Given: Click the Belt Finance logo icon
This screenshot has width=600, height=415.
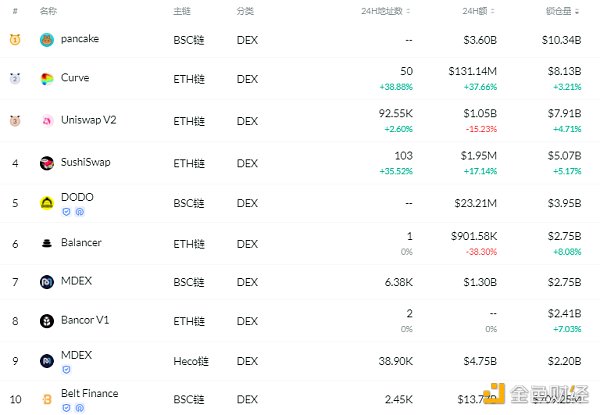Looking at the screenshot, I should [x=47, y=399].
